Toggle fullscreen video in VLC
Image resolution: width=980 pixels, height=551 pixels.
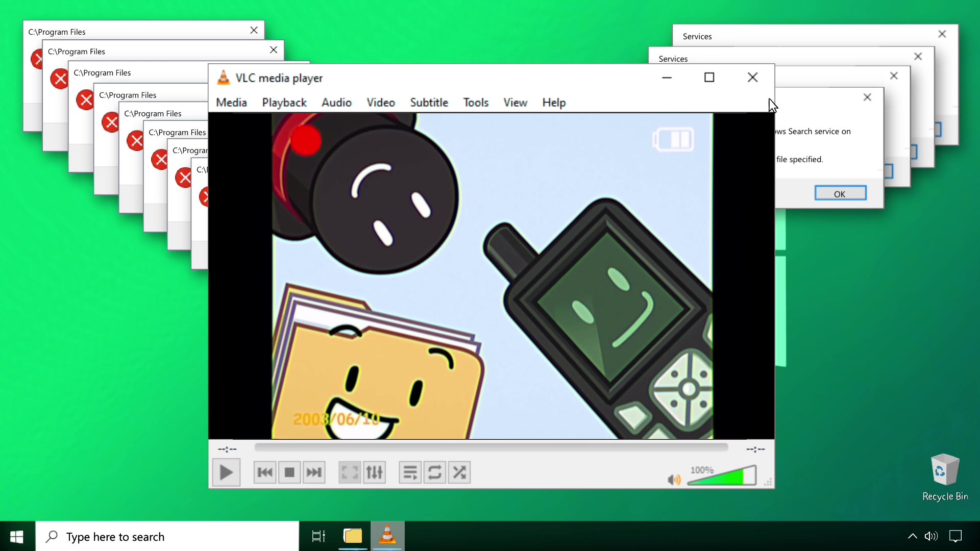350,472
